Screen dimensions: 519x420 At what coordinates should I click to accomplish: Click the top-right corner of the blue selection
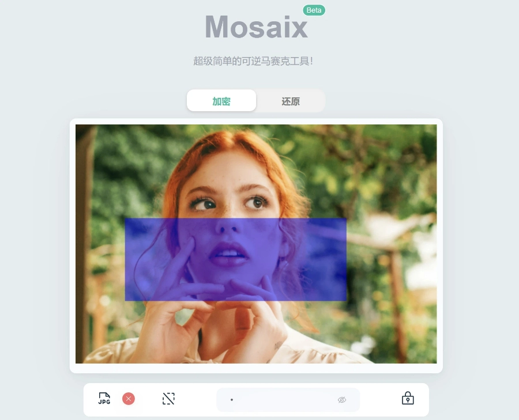pyautogui.click(x=346, y=218)
